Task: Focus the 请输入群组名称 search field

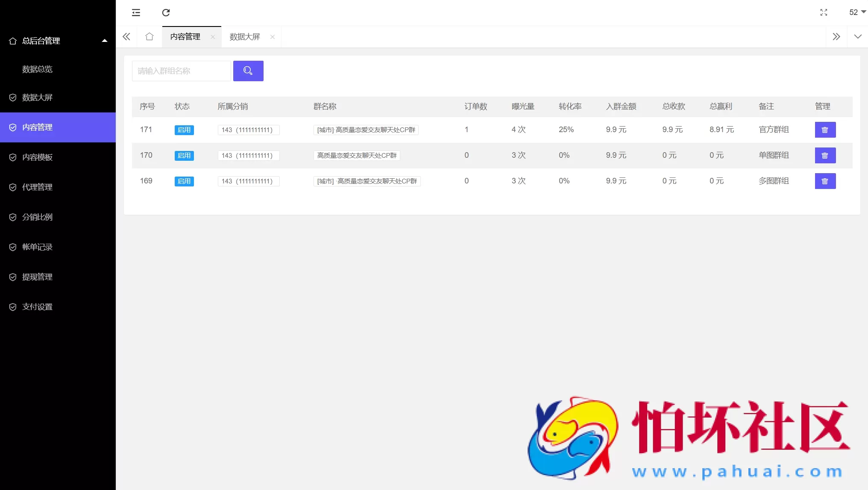Action: (181, 71)
